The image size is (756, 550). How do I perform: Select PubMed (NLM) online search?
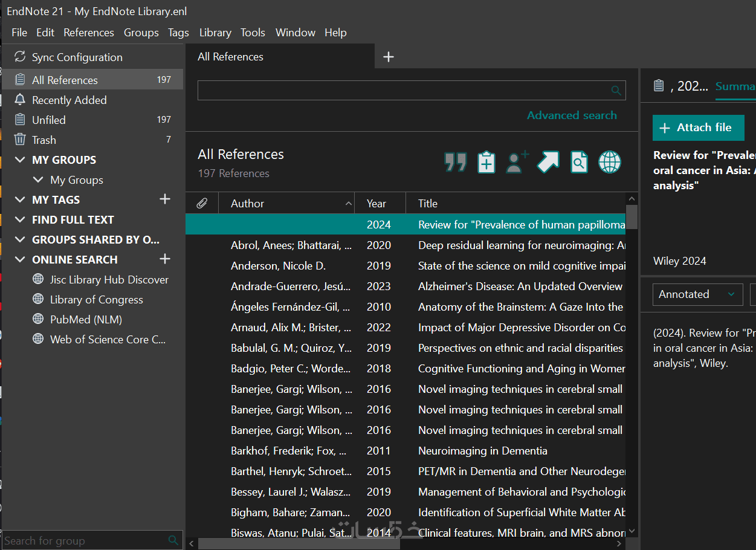tap(86, 319)
